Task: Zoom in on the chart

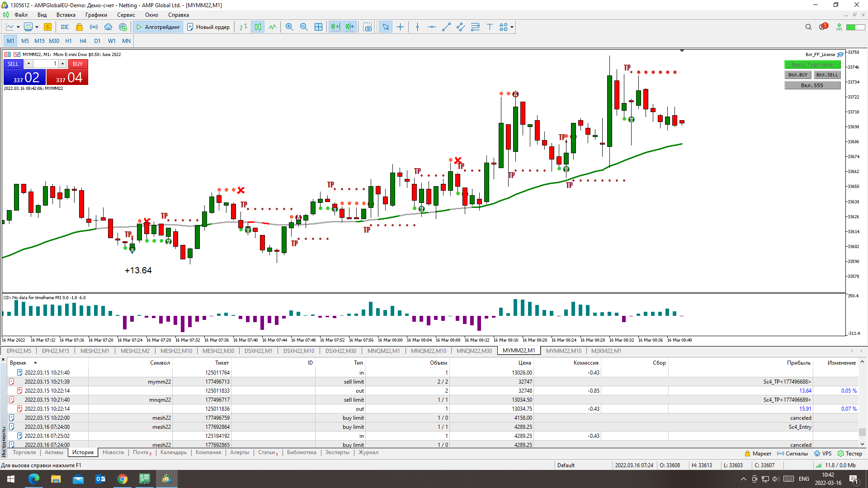Action: [289, 27]
